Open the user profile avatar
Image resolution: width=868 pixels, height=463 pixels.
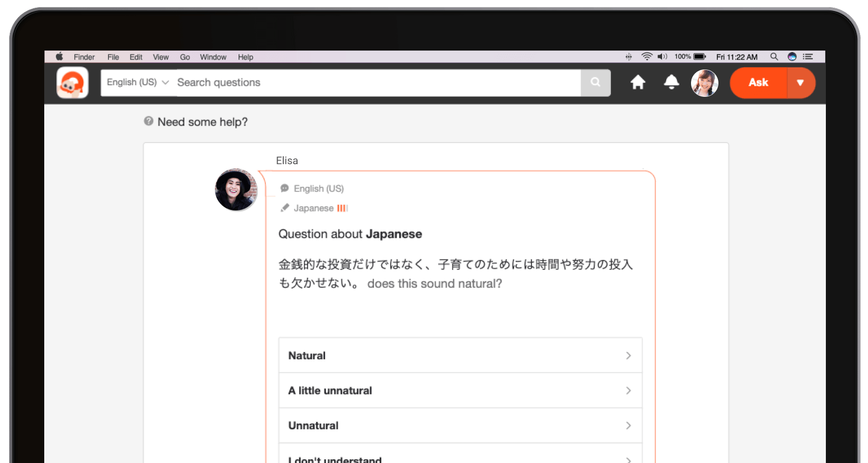click(x=704, y=83)
